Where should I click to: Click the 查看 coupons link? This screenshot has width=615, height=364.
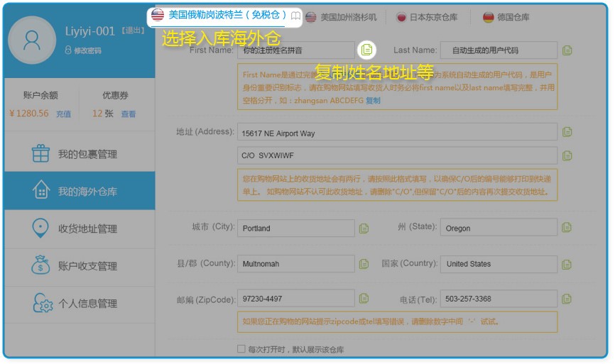[129, 114]
